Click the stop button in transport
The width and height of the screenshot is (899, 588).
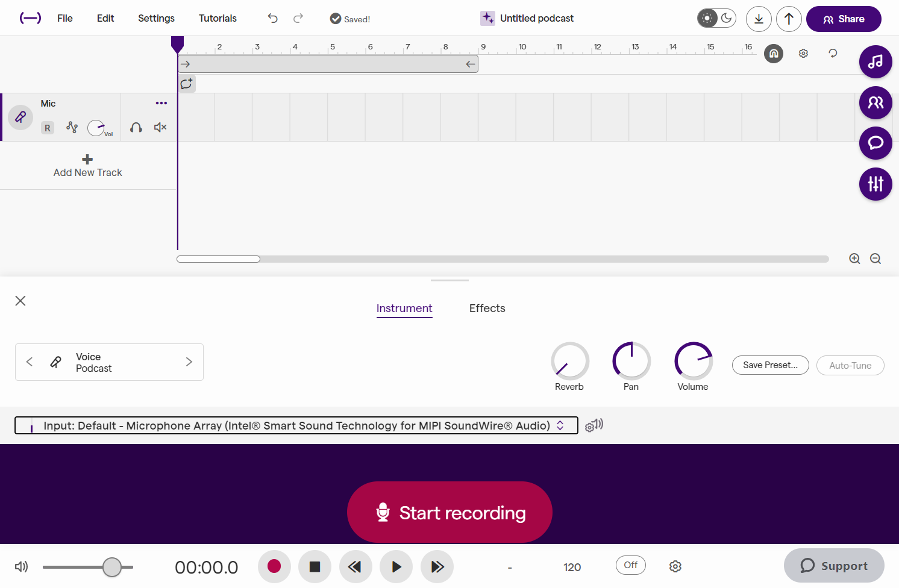[x=315, y=567]
